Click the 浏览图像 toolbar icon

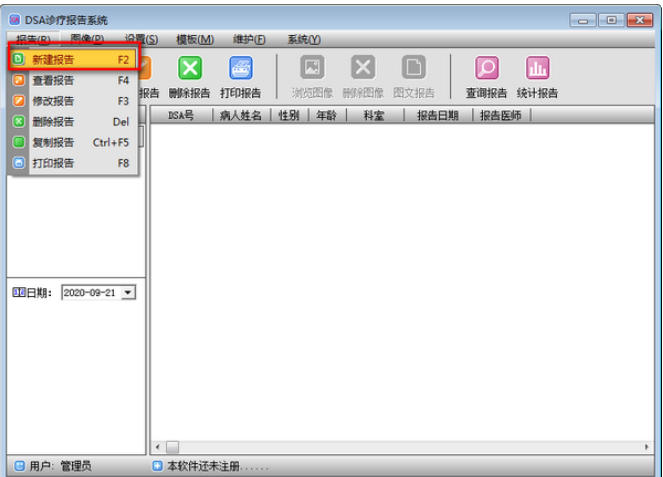tap(312, 67)
